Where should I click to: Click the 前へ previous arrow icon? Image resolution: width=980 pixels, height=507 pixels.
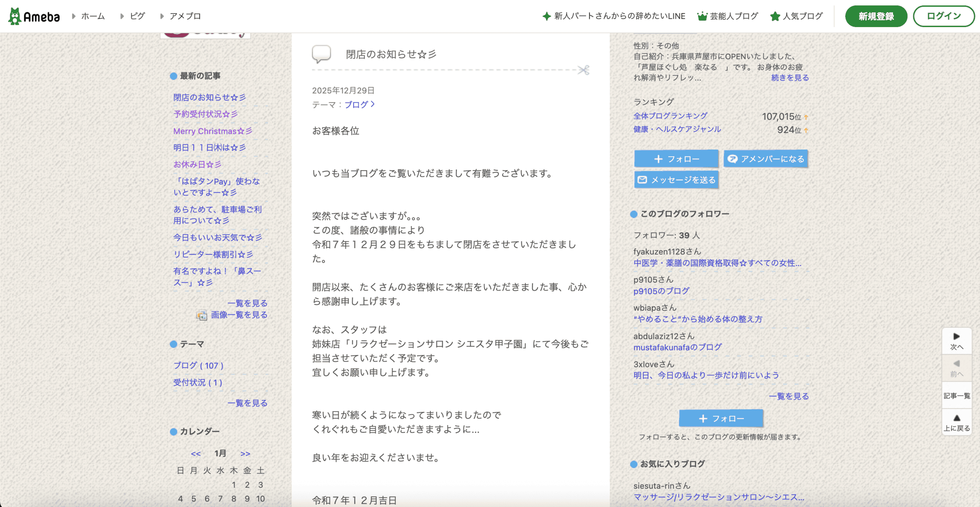[956, 364]
